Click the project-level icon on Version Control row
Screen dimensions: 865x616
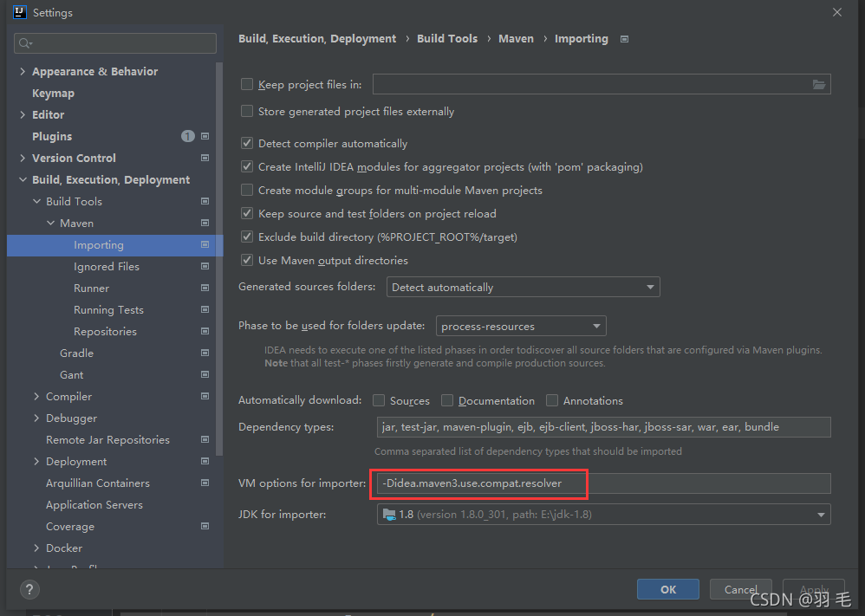(205, 158)
